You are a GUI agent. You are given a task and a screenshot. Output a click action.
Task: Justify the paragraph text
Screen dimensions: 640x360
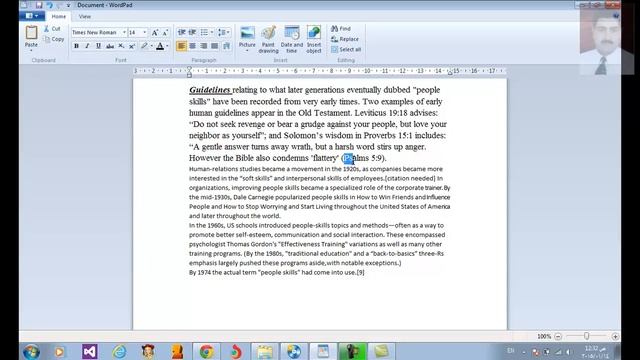(x=215, y=46)
